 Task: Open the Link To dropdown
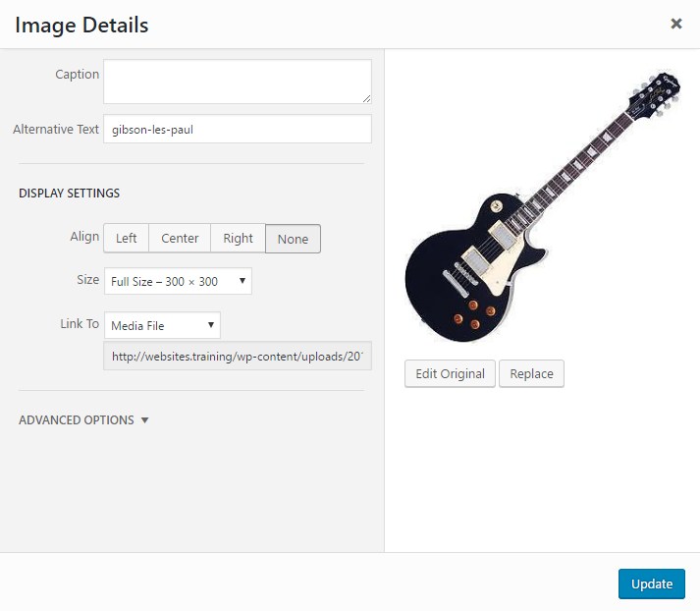(x=163, y=325)
